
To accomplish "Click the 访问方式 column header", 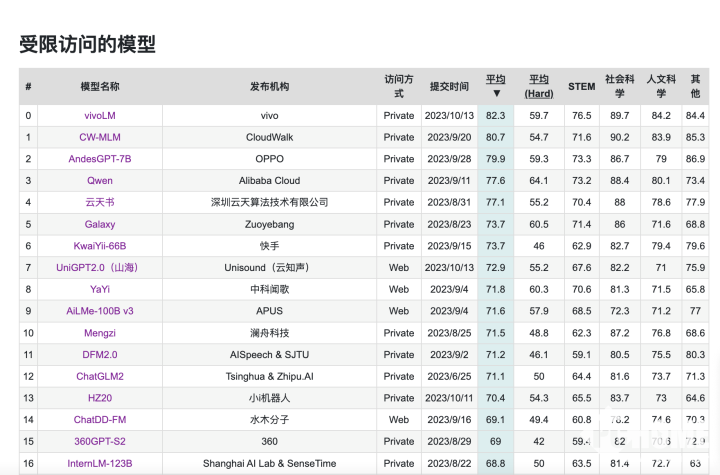I will point(399,86).
